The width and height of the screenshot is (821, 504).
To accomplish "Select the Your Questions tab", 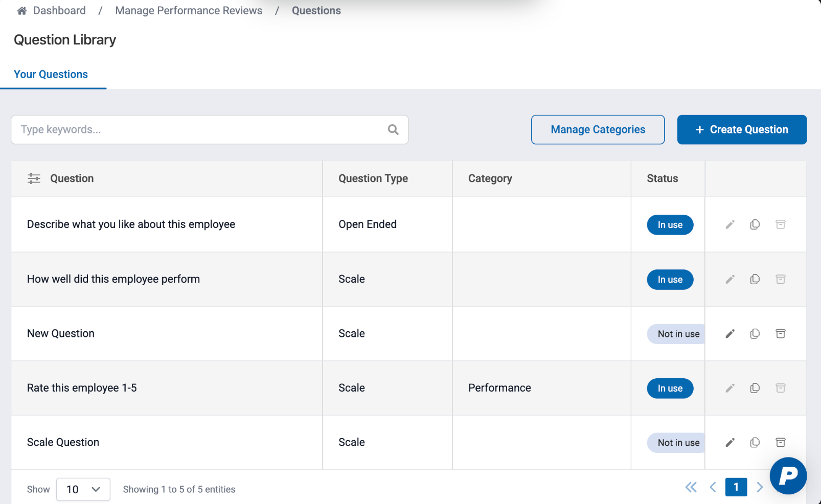I will coord(51,75).
